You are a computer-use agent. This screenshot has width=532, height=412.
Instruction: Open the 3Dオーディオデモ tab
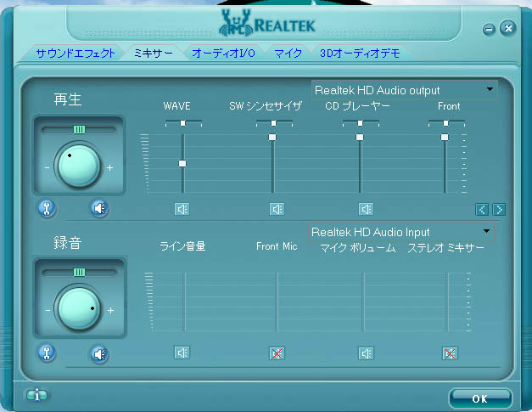pos(360,54)
